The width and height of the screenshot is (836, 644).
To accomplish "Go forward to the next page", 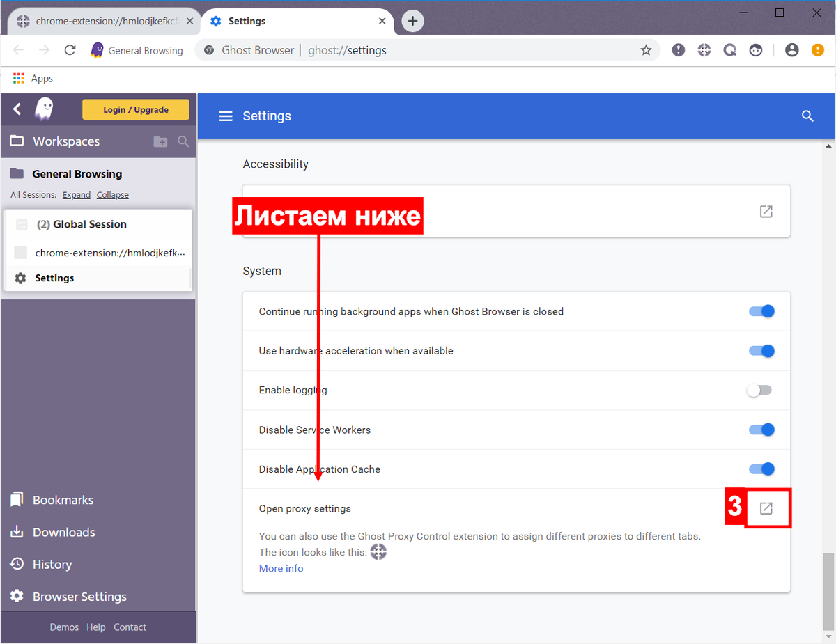I will (44, 50).
